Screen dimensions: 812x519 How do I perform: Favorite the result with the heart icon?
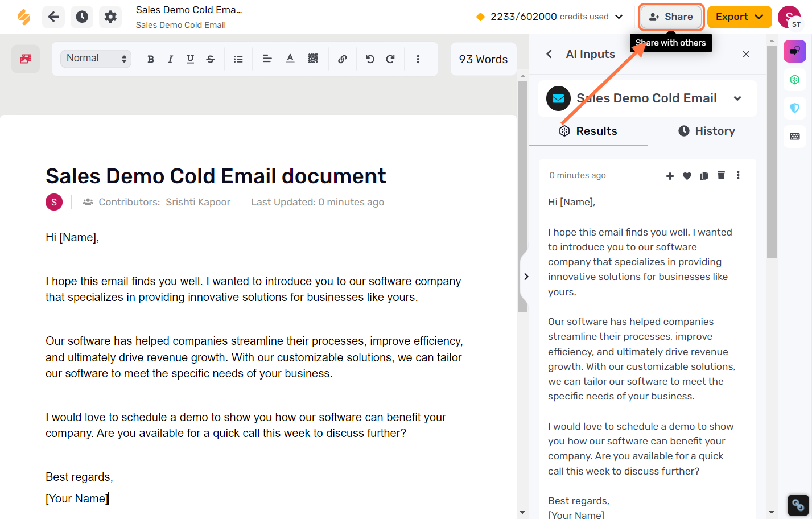[687, 176]
